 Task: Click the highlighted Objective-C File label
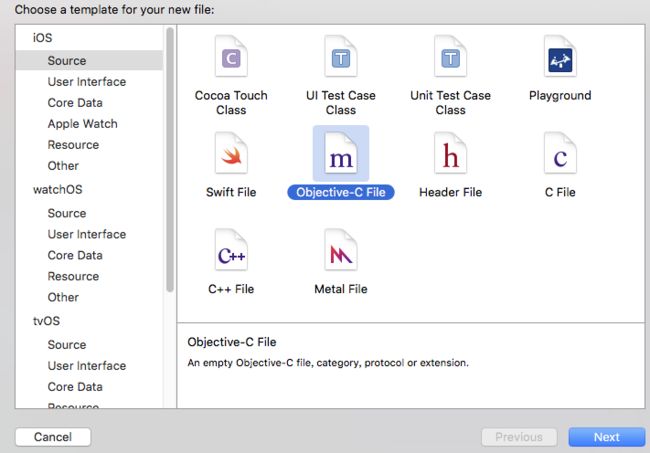341,192
